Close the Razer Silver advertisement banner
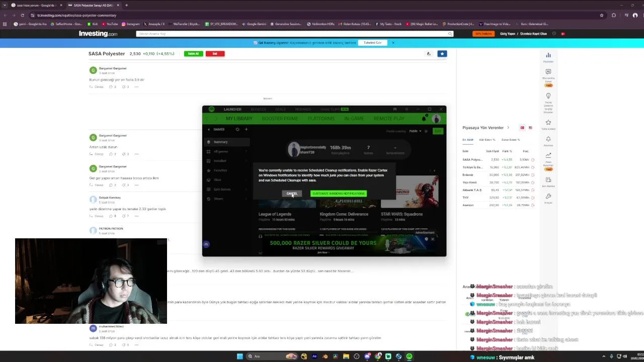644x362 pixels. click(x=432, y=239)
